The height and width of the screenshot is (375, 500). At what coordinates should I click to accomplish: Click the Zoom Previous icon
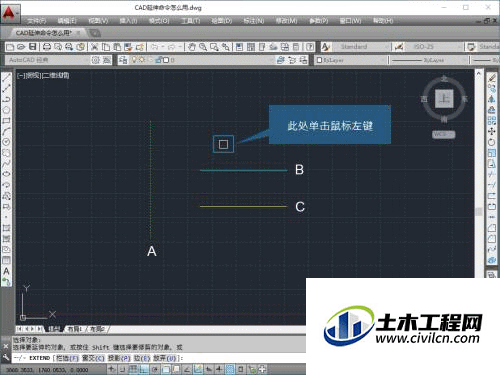tap(226, 47)
